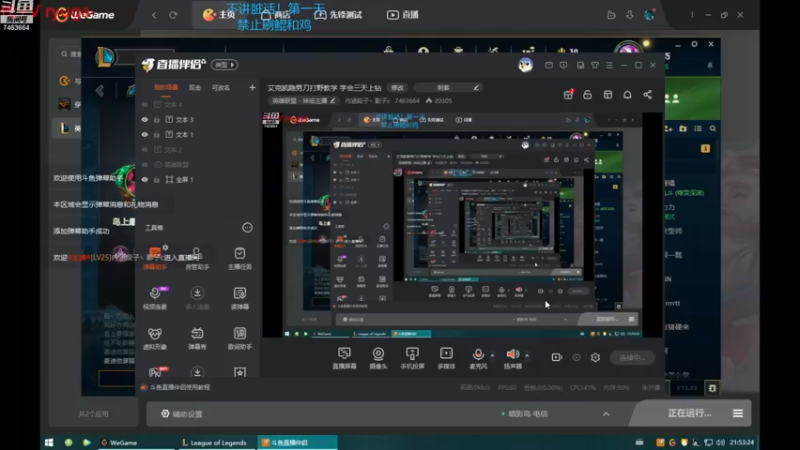This screenshot has width=800, height=450.
Task: Click the share icon in 直播伴侣
Action: pos(647,94)
